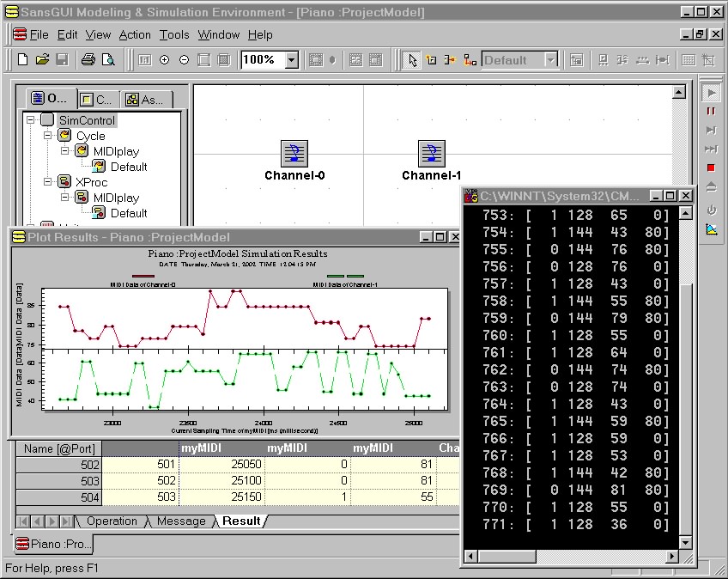
Task: Open the plot results chart icon
Action: tap(711, 229)
